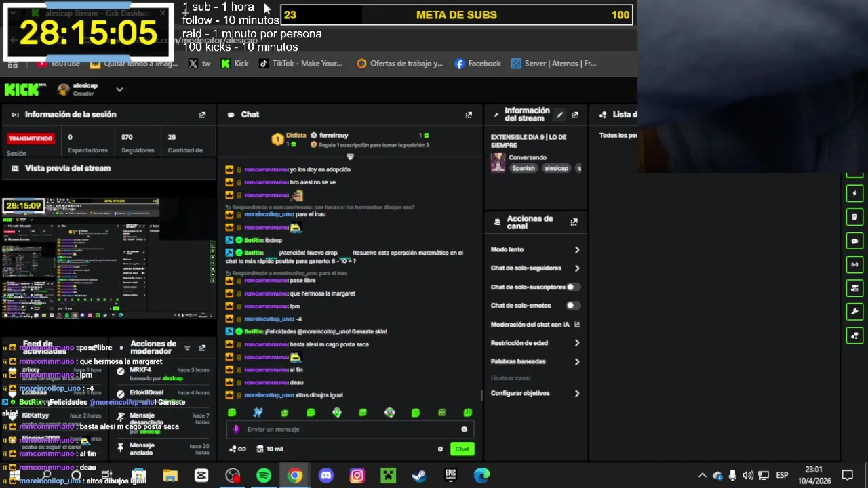
Task: Open the Facebook bookmark
Action: pos(478,64)
